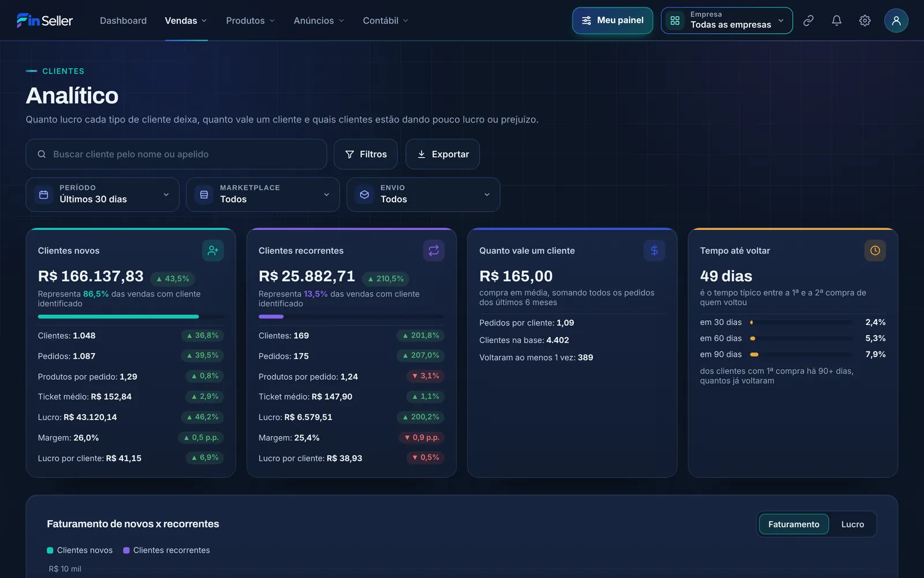
Task: Click the dollar icon on Quanto vale um cliente
Action: [654, 250]
